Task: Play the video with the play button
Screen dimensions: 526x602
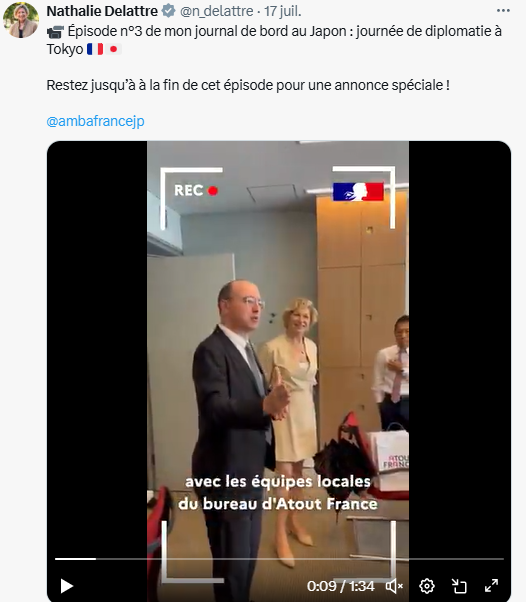Action: click(67, 586)
